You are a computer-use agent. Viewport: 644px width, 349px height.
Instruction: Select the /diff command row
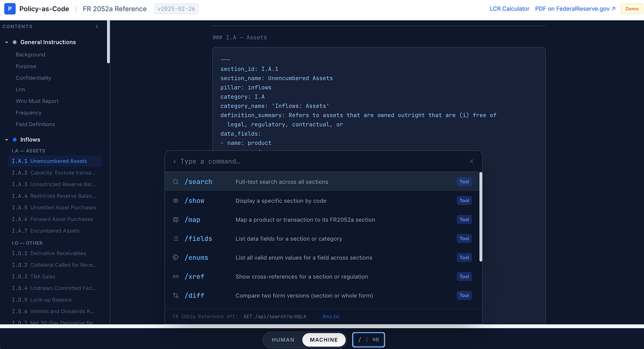point(322,295)
